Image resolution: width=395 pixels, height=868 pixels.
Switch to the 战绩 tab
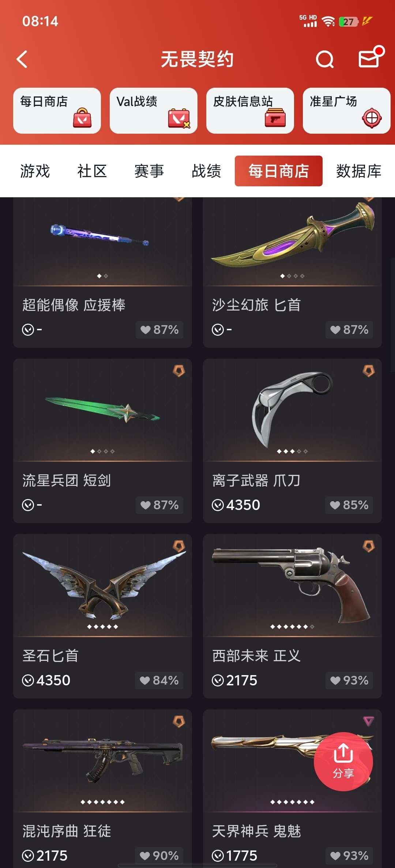click(206, 171)
